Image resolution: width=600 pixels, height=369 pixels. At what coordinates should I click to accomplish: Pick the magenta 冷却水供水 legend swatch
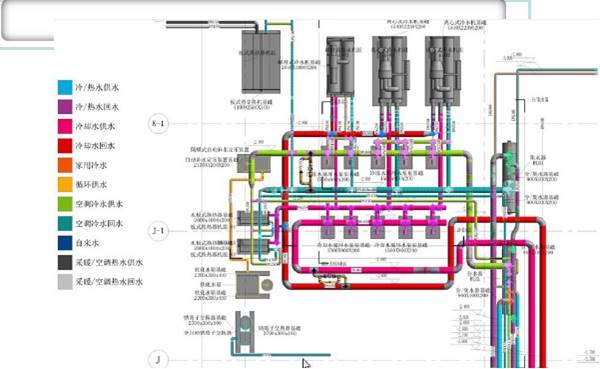[x=65, y=126]
